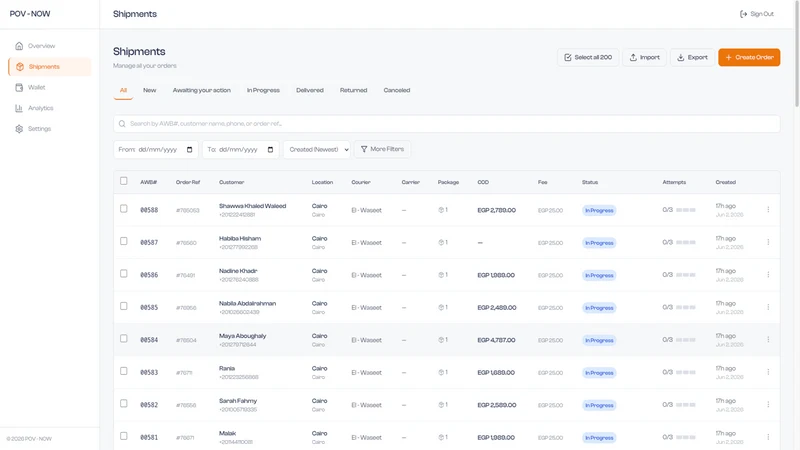Click the Select all 200 button
800x450 pixels.
tap(588, 57)
